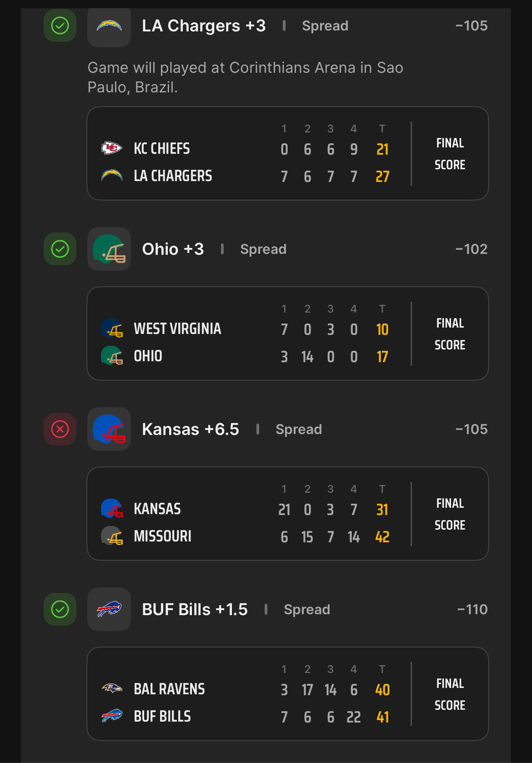Click the -110 odds for BUF Bills
Screen dimensions: 532x763
[x=472, y=609]
